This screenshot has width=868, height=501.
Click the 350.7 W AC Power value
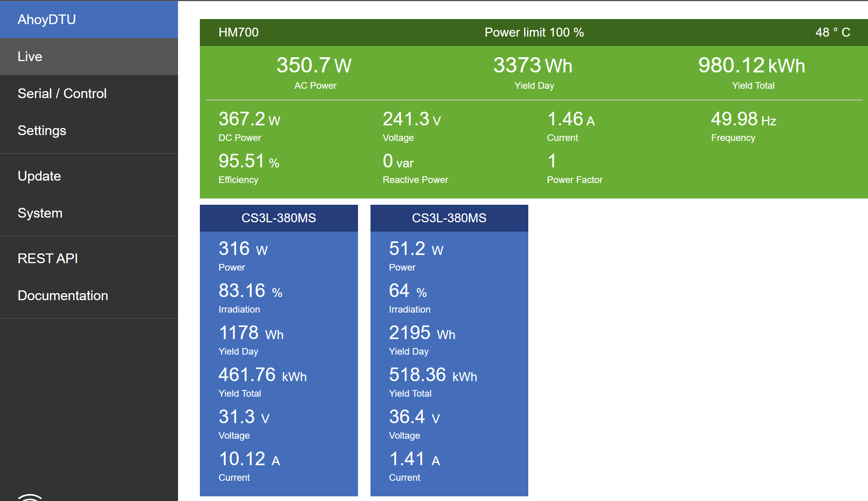[x=314, y=65]
